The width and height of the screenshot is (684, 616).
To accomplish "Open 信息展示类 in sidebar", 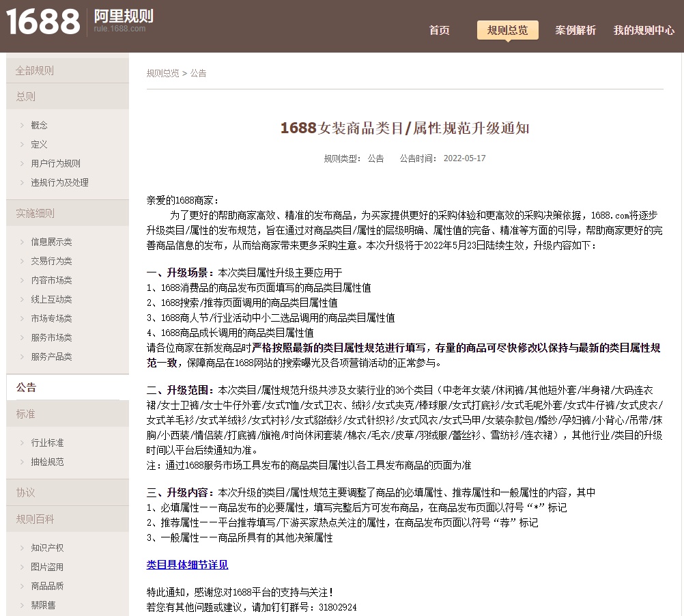I will click(51, 242).
